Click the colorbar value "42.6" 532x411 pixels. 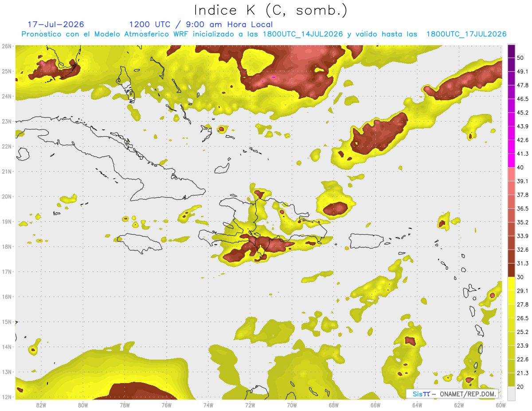click(523, 140)
